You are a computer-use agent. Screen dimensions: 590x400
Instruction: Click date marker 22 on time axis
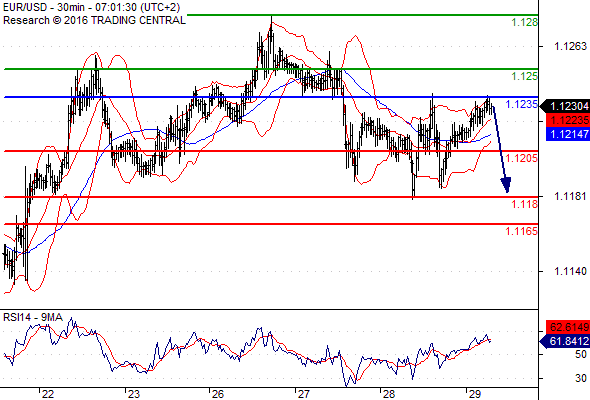pos(47,394)
